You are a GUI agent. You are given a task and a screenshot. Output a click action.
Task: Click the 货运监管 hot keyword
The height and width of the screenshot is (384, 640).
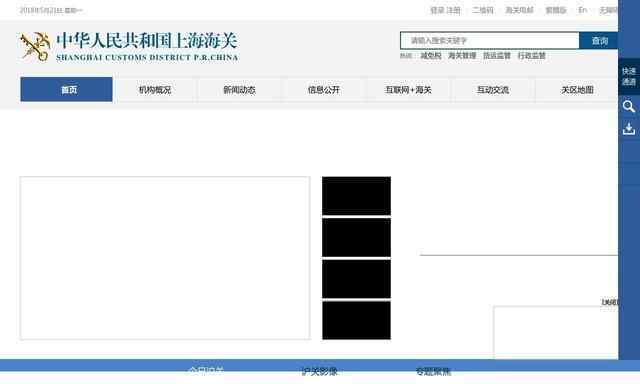pyautogui.click(x=497, y=55)
